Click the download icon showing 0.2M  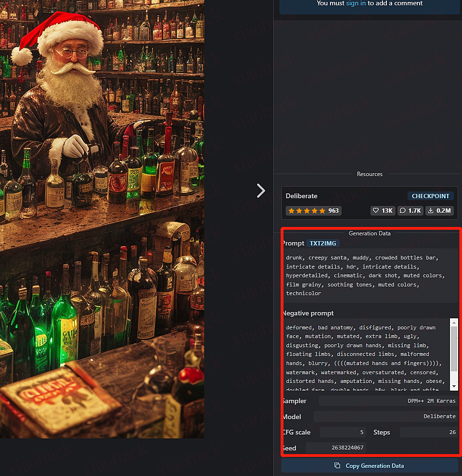pos(439,210)
